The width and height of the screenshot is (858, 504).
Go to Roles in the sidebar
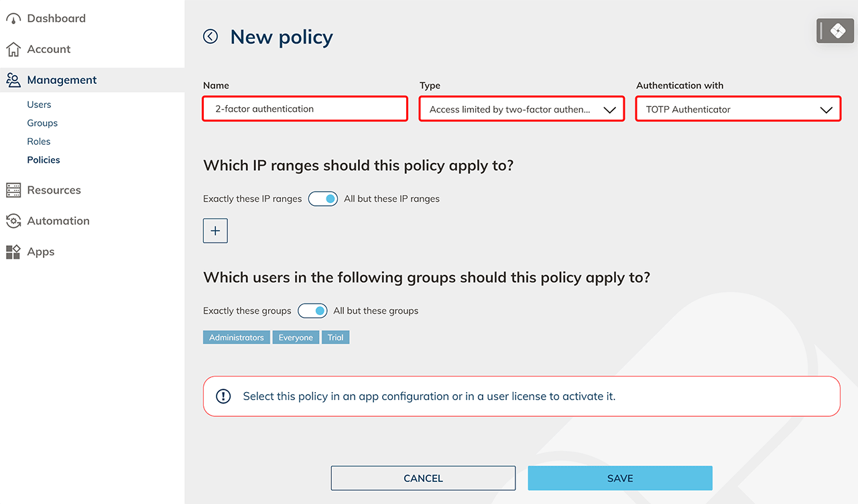(39, 141)
